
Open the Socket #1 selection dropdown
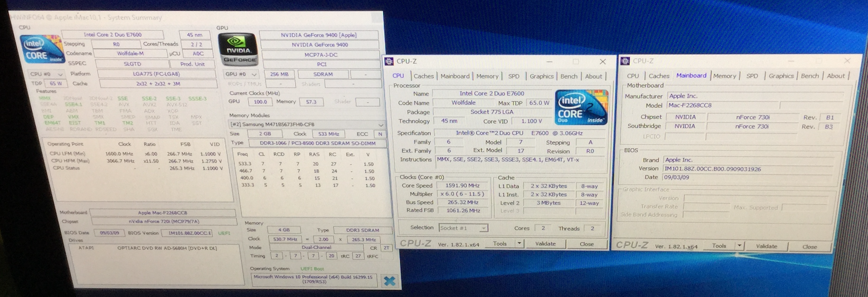point(483,229)
